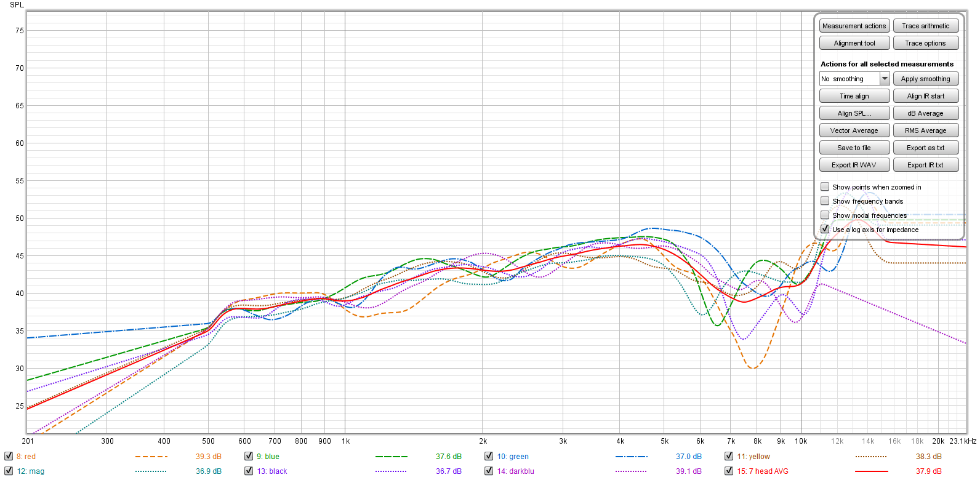Image resolution: width=980 pixels, height=480 pixels.
Task: Enable Show modal frequencies checkbox
Action: pyautogui.click(x=825, y=215)
